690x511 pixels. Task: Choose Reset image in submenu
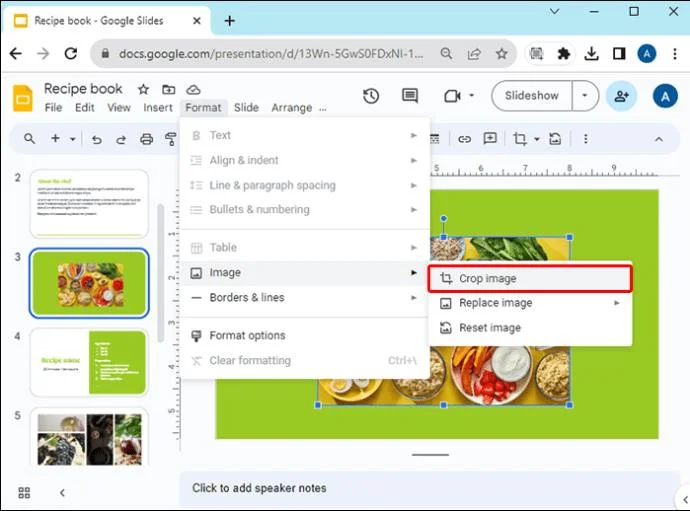tap(530, 328)
